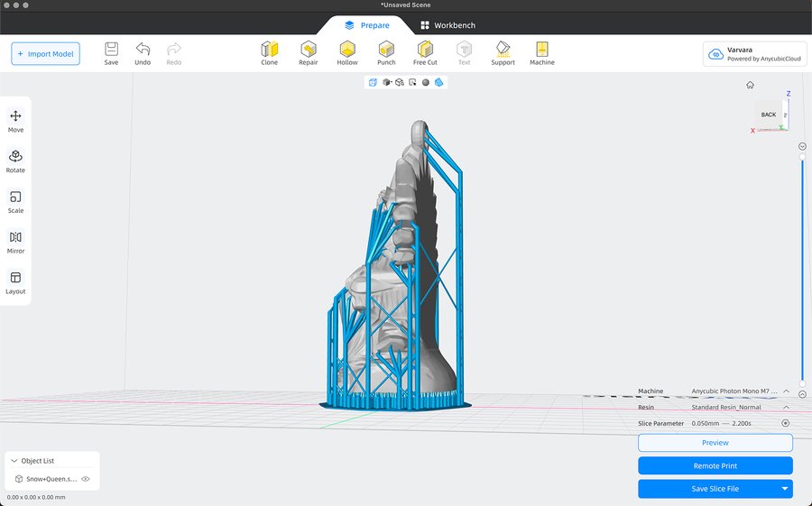Viewport: 812px width, 506px height.
Task: Select the Scale tool
Action: point(15,201)
